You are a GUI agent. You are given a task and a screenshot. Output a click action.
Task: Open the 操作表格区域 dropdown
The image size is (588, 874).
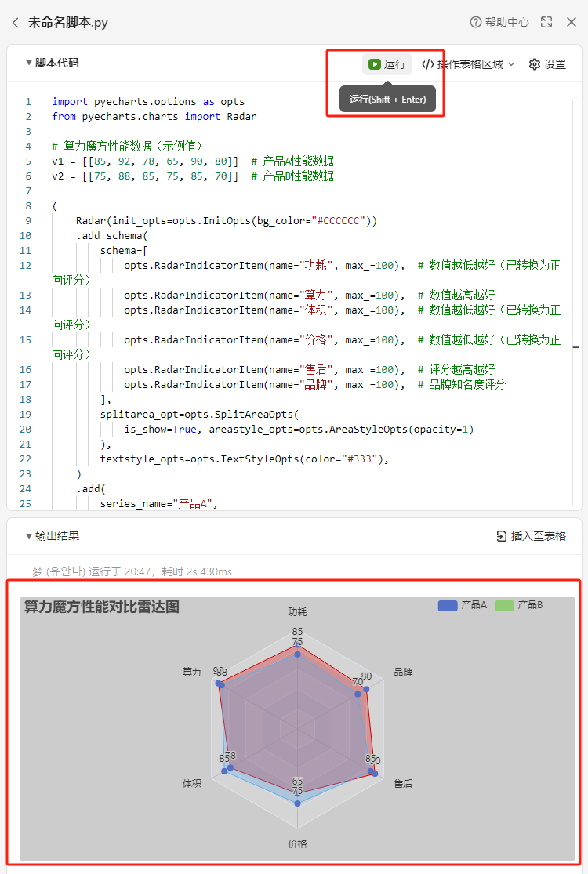point(468,64)
